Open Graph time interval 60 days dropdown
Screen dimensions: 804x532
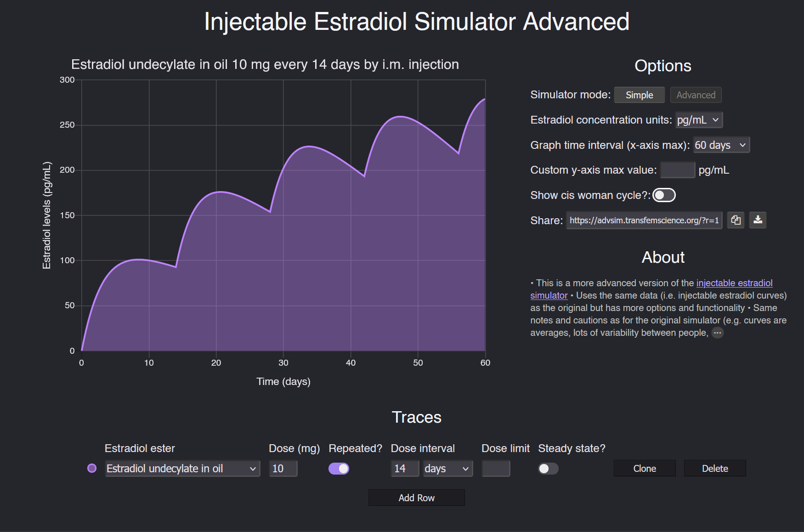[x=721, y=145]
